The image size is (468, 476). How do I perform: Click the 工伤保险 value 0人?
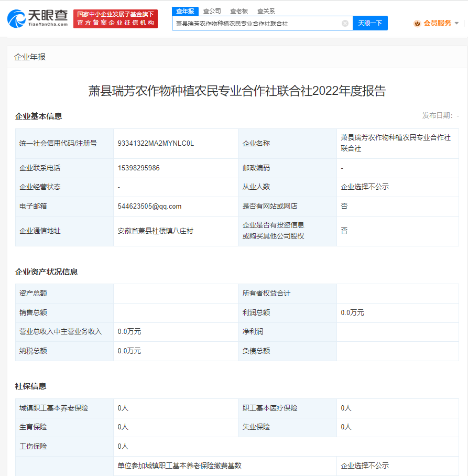[123, 446]
